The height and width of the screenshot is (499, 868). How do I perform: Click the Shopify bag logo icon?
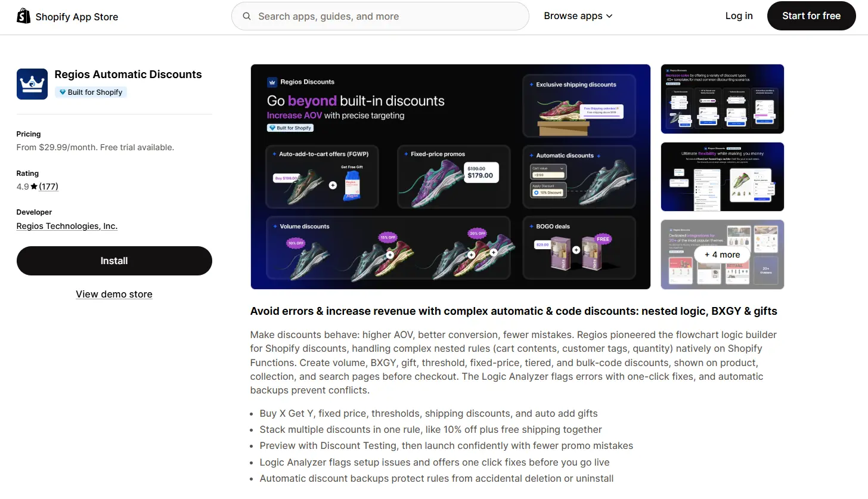click(x=23, y=16)
